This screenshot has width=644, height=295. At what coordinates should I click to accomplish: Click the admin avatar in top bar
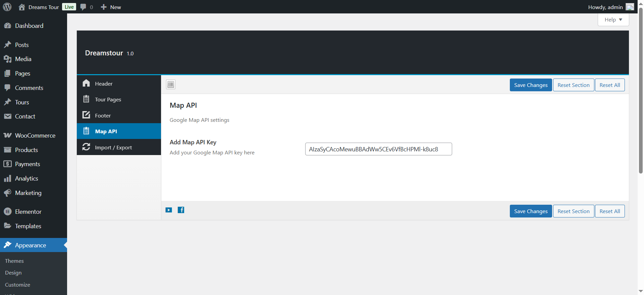click(630, 7)
